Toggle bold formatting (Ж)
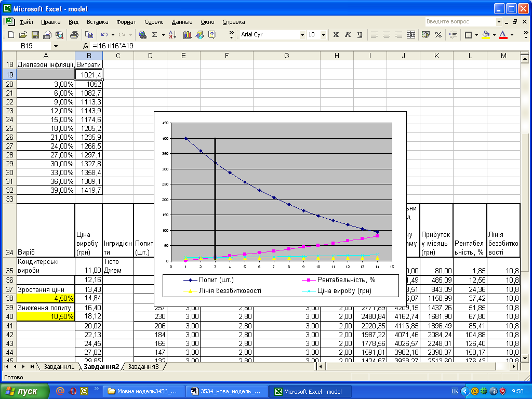 pos(336,35)
